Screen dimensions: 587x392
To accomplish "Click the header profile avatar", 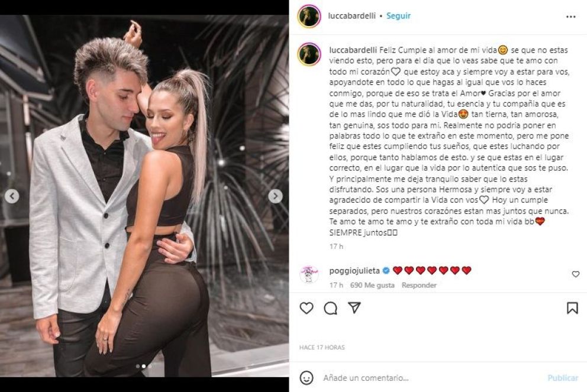I will point(309,16).
